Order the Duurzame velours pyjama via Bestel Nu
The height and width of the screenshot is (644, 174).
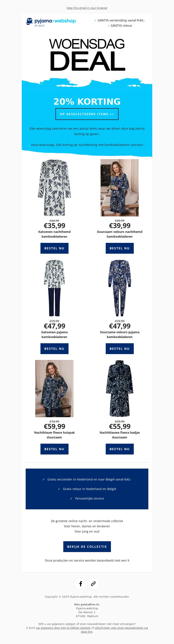[x=120, y=348]
